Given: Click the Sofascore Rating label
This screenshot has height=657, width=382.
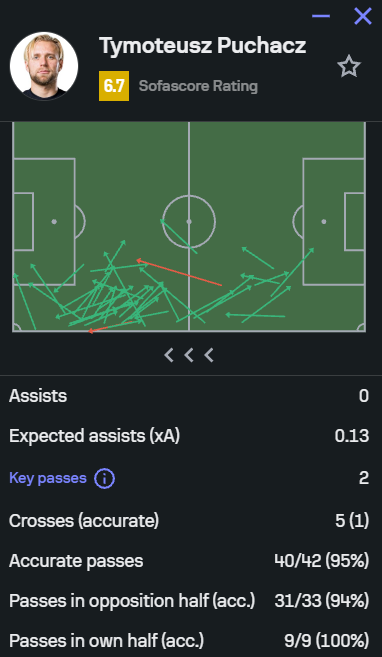Looking at the screenshot, I should point(198,86).
